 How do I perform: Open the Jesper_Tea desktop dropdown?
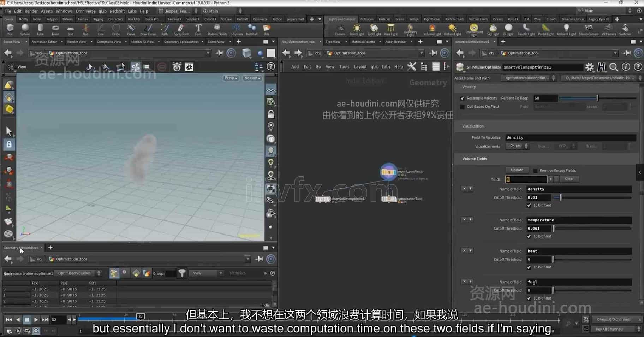tap(178, 11)
